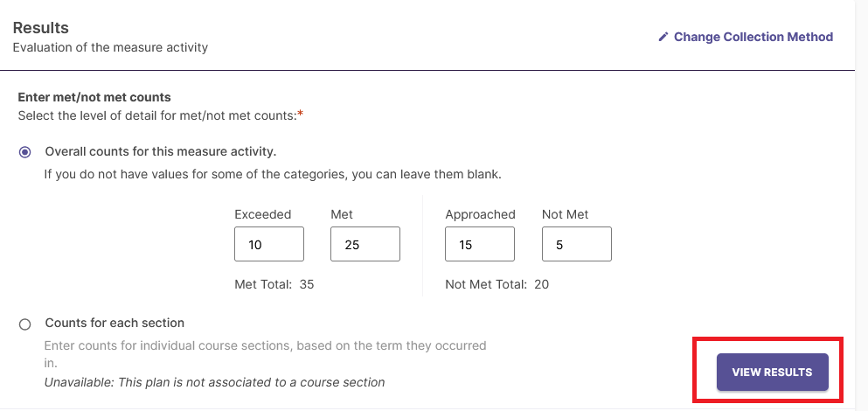This screenshot has width=868, height=411.
Task: Click the 'Met Total: 35' summary text
Action: coord(274,285)
